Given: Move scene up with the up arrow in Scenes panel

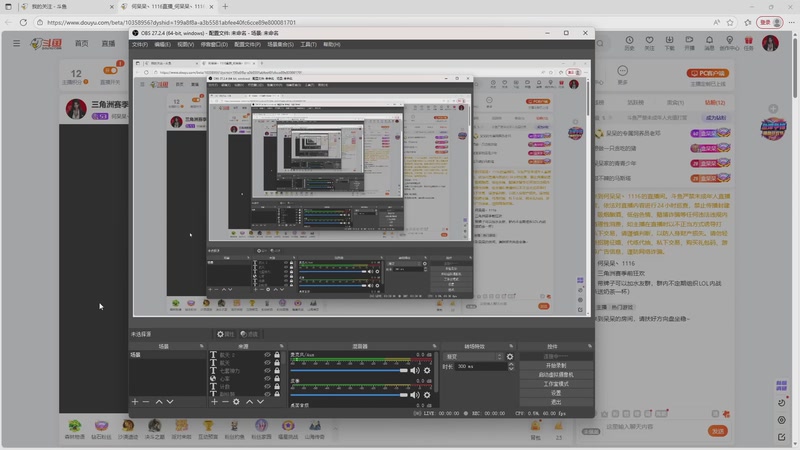Looking at the screenshot, I should coord(159,402).
